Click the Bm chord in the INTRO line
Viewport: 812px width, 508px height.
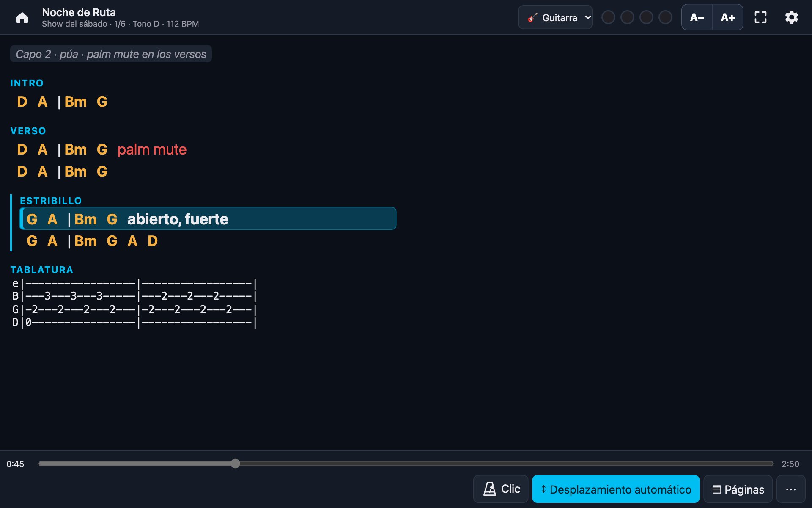pyautogui.click(x=76, y=102)
